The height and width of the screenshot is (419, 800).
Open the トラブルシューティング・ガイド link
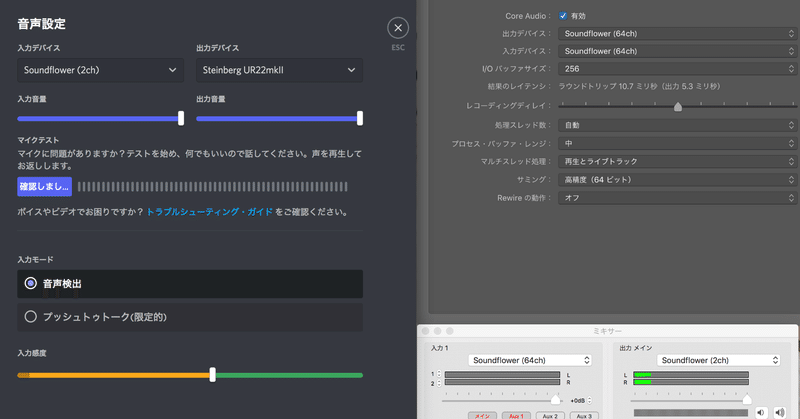(x=210, y=212)
